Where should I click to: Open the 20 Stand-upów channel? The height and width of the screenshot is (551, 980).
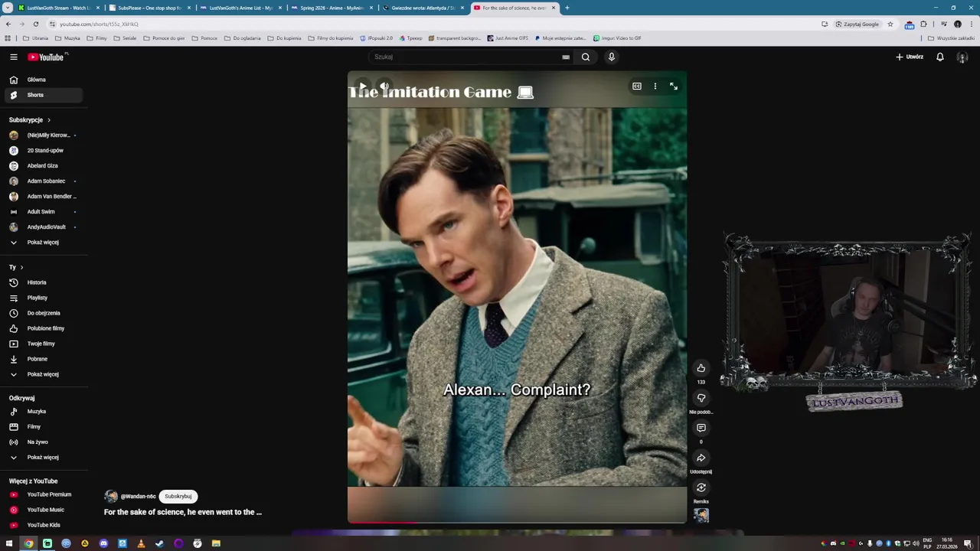click(44, 151)
